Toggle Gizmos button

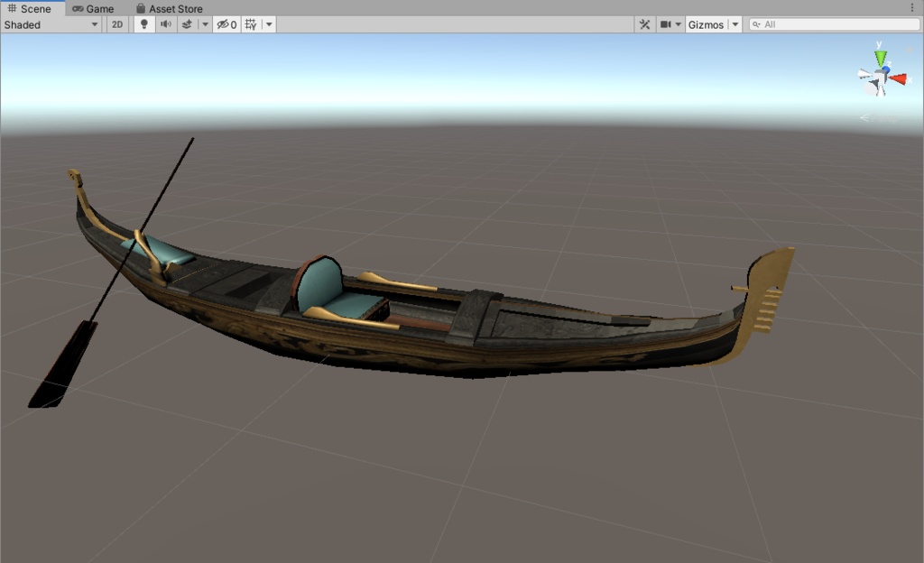(x=706, y=24)
